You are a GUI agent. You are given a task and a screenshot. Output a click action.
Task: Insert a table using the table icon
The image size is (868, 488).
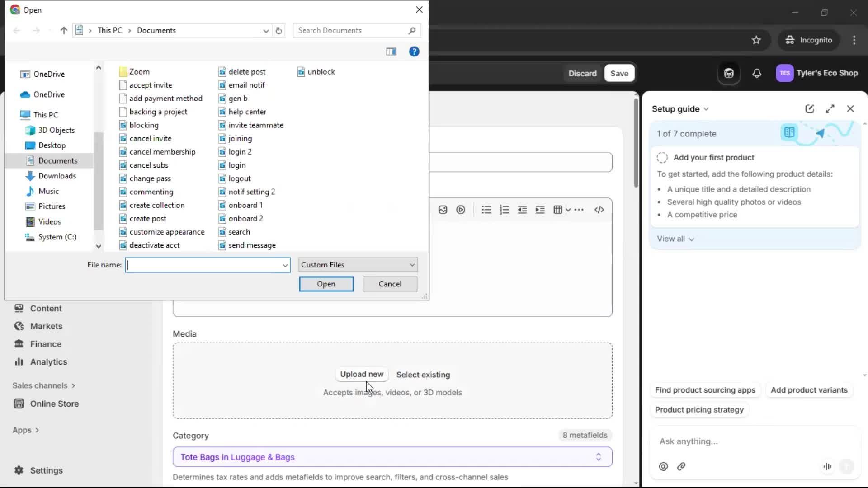coord(557,209)
